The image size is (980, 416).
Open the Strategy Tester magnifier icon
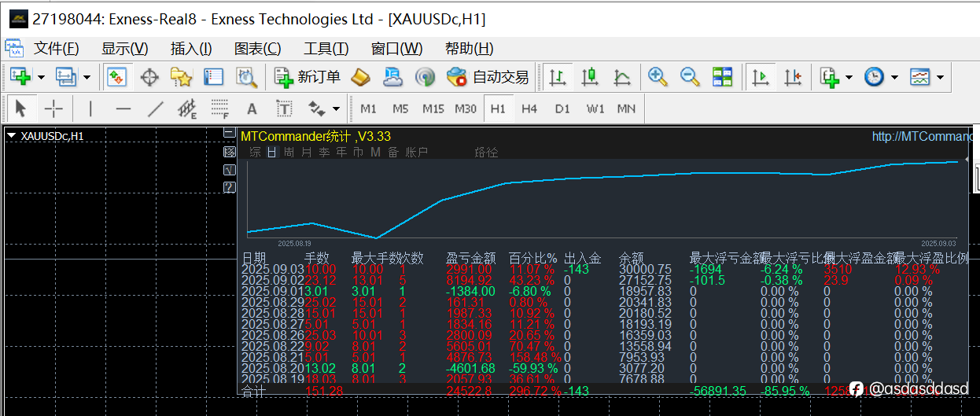tap(247, 77)
